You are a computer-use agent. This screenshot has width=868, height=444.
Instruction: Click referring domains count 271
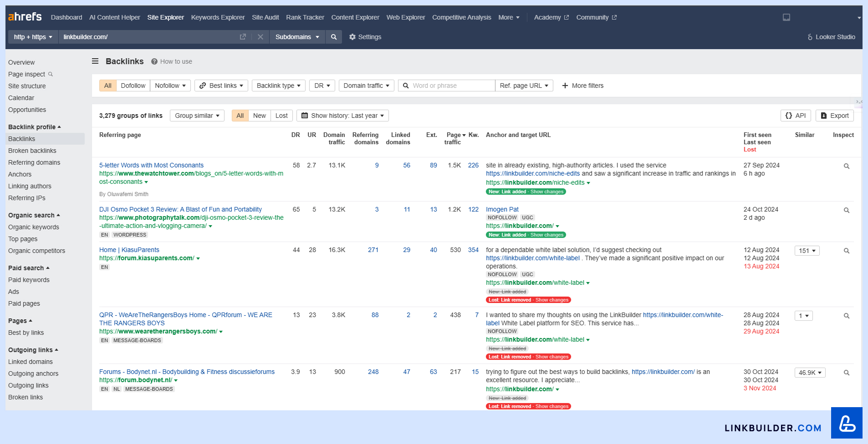[x=373, y=250]
